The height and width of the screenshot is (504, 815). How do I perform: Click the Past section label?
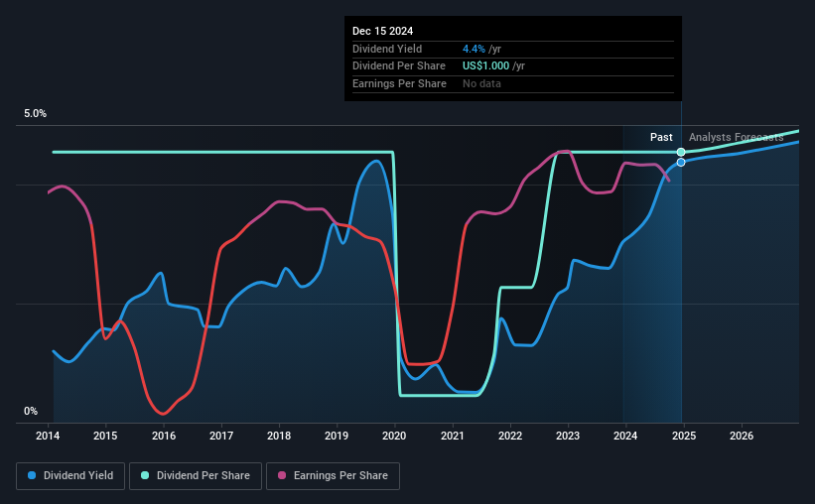(661, 137)
